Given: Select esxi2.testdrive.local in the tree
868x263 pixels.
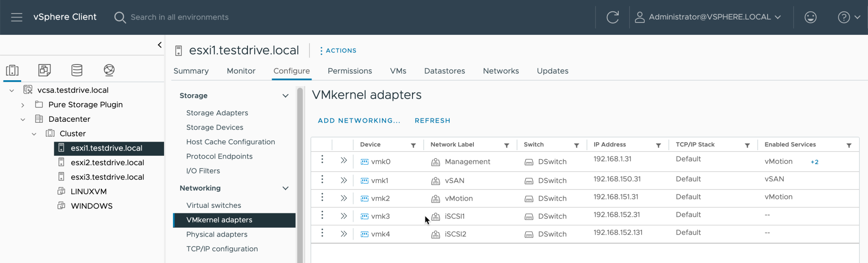Looking at the screenshot, I should [x=107, y=162].
